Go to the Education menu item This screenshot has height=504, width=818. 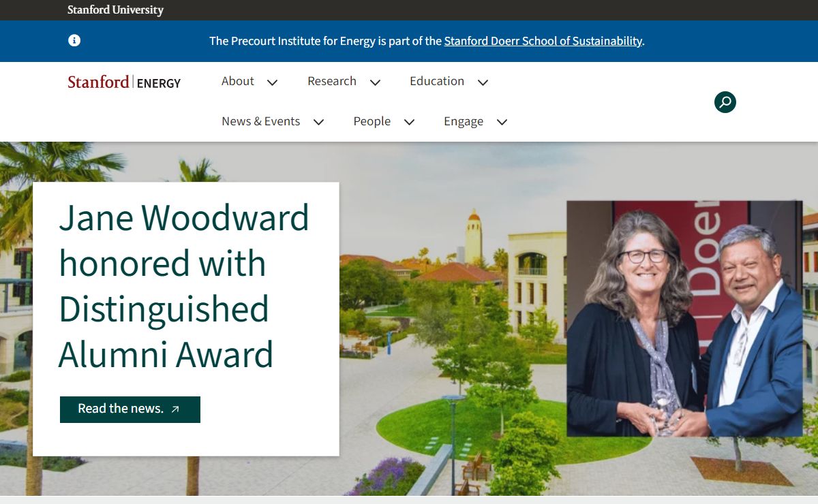click(437, 81)
